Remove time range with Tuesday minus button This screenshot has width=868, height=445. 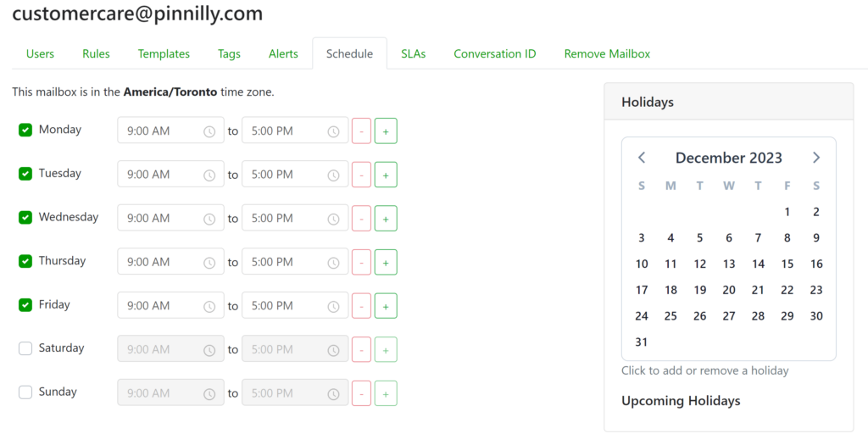click(361, 175)
